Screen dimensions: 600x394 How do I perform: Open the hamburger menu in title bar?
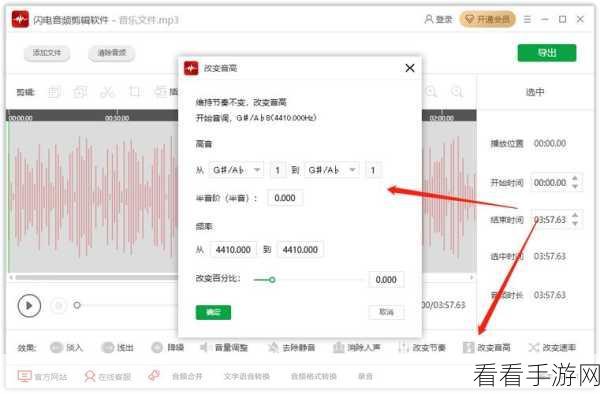[x=527, y=19]
